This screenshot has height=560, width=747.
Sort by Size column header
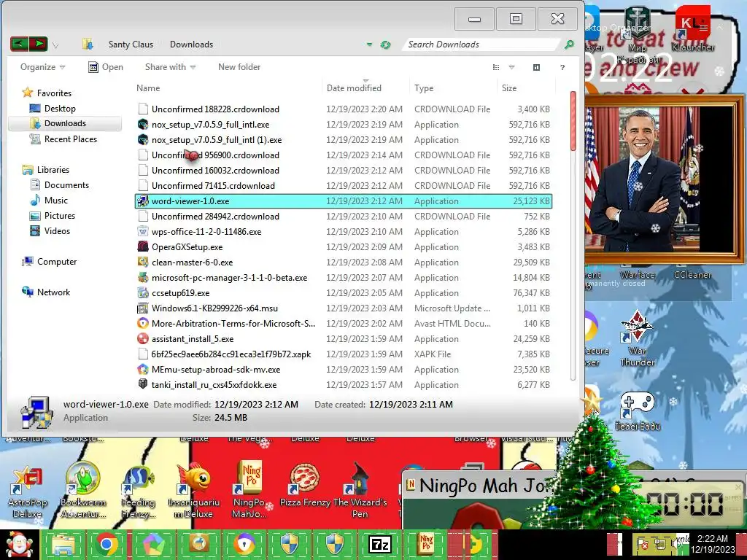[508, 88]
